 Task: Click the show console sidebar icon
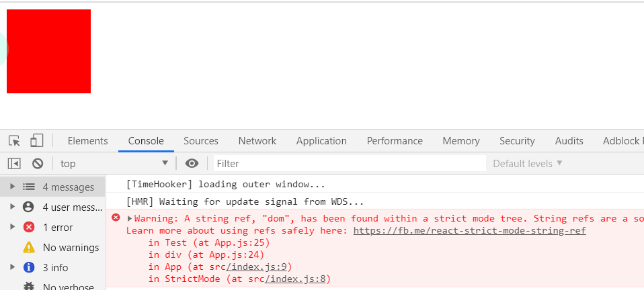[x=14, y=163]
